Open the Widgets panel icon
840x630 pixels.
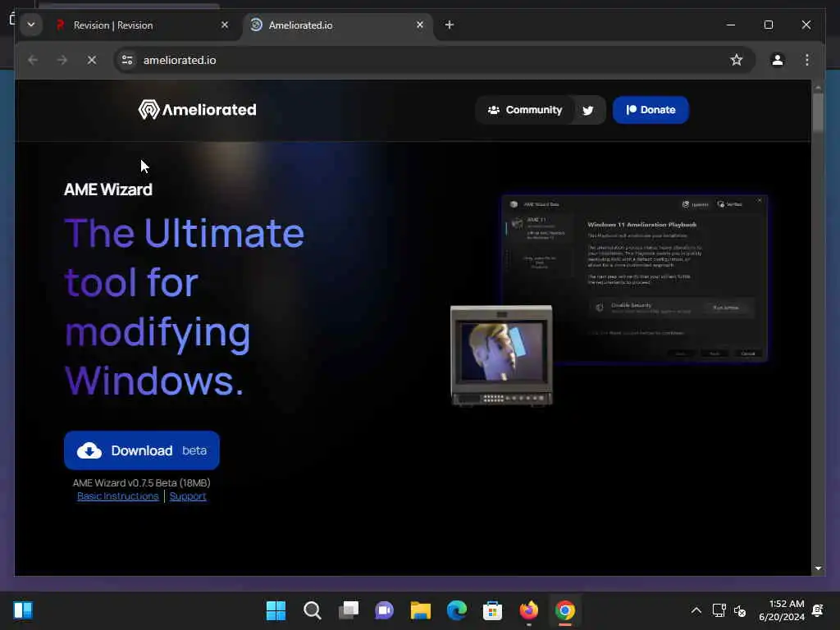[23, 610]
